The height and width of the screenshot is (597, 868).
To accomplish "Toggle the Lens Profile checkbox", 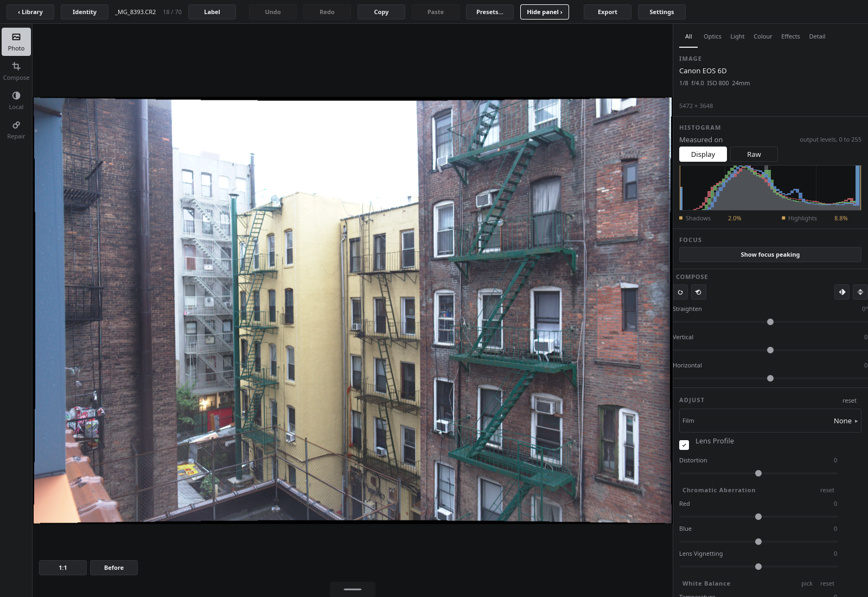I will [684, 444].
